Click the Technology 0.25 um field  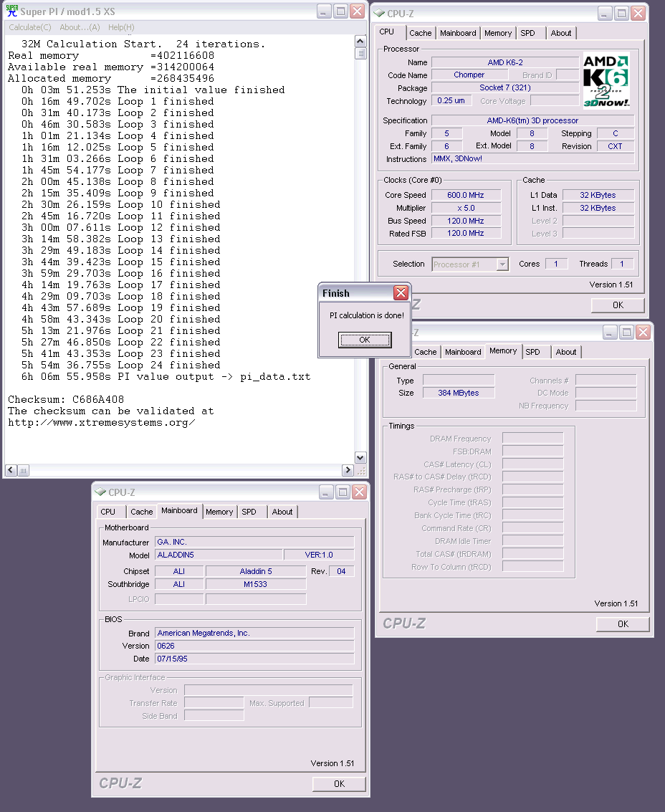[x=451, y=100]
